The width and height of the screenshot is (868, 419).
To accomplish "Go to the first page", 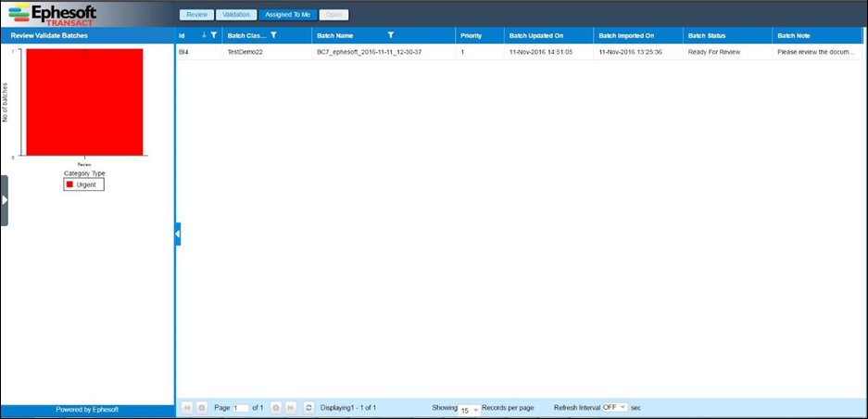I will [187, 408].
